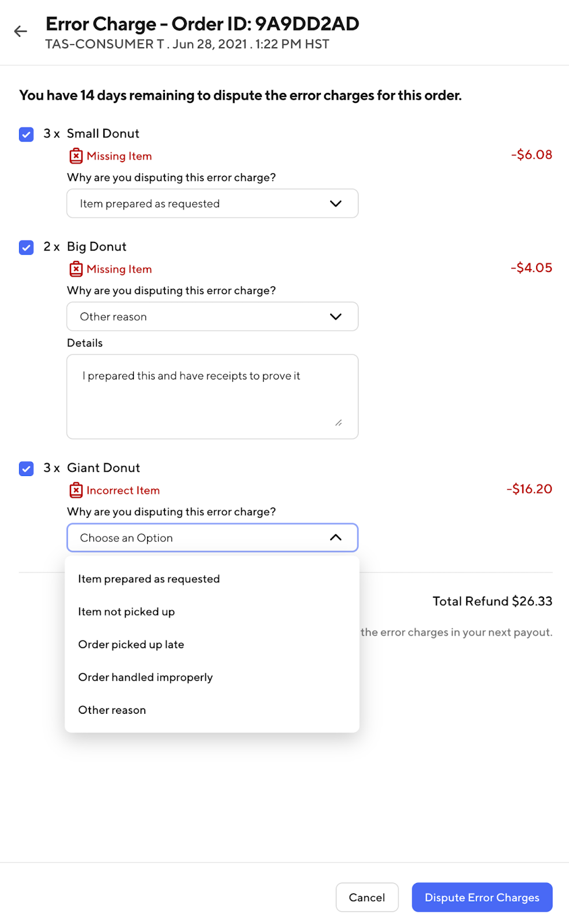Viewport: 569px width, 924px height.
Task: Choose 'Order picked up late' option
Action: click(131, 644)
